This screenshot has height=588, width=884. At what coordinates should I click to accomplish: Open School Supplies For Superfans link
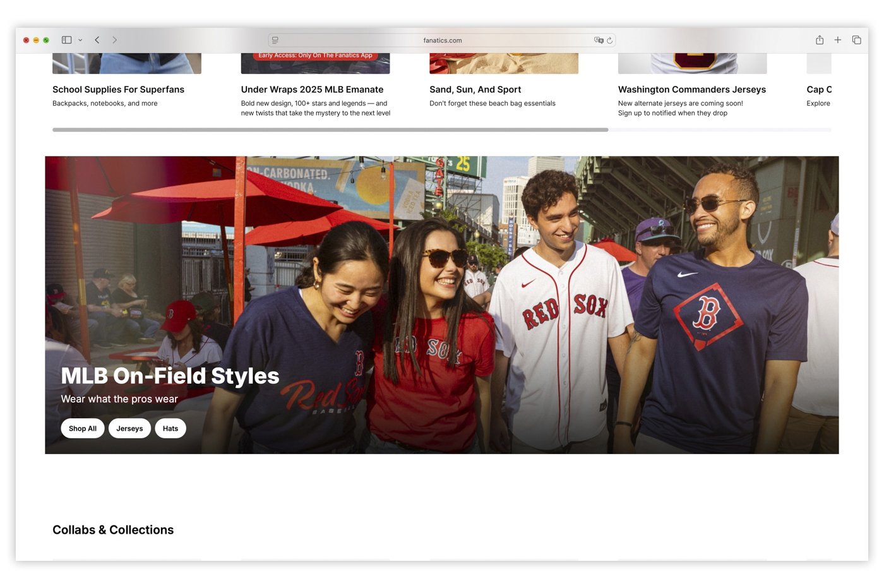(x=118, y=90)
